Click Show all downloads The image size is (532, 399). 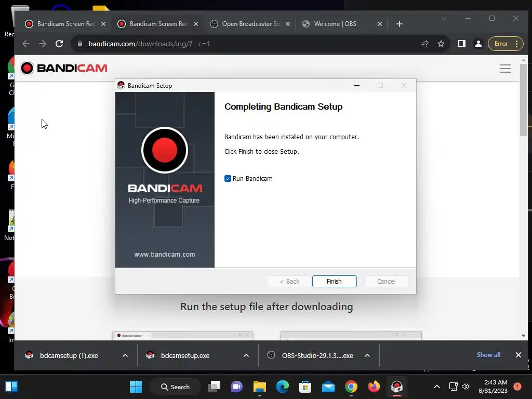488,355
